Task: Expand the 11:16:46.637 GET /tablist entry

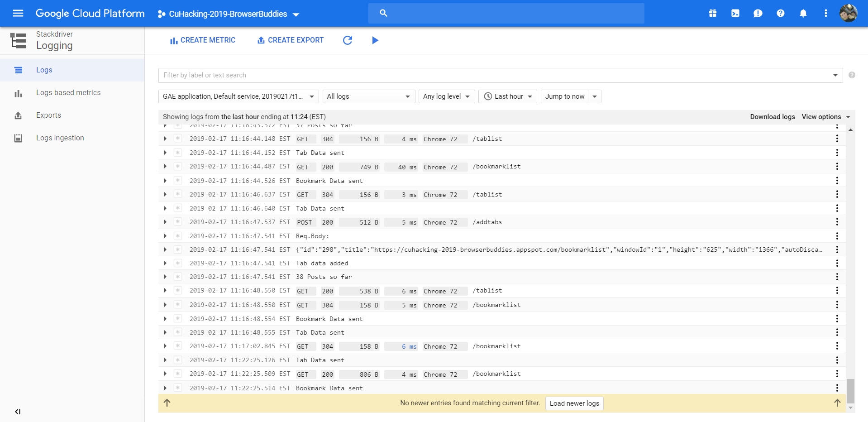Action: pyautogui.click(x=165, y=194)
